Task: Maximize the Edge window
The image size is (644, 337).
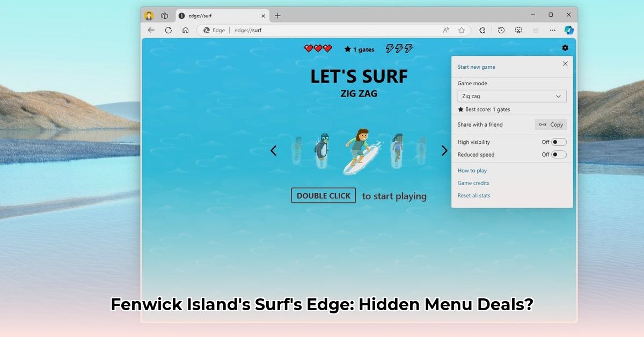Action: click(x=551, y=14)
